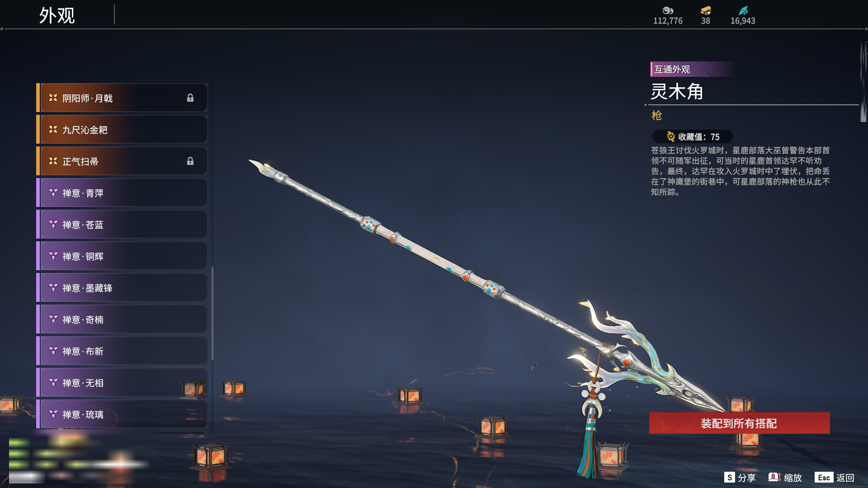Viewport: 868px width, 488px height.
Task: Select the 禅意·墨藏锋 list item
Action: point(122,288)
